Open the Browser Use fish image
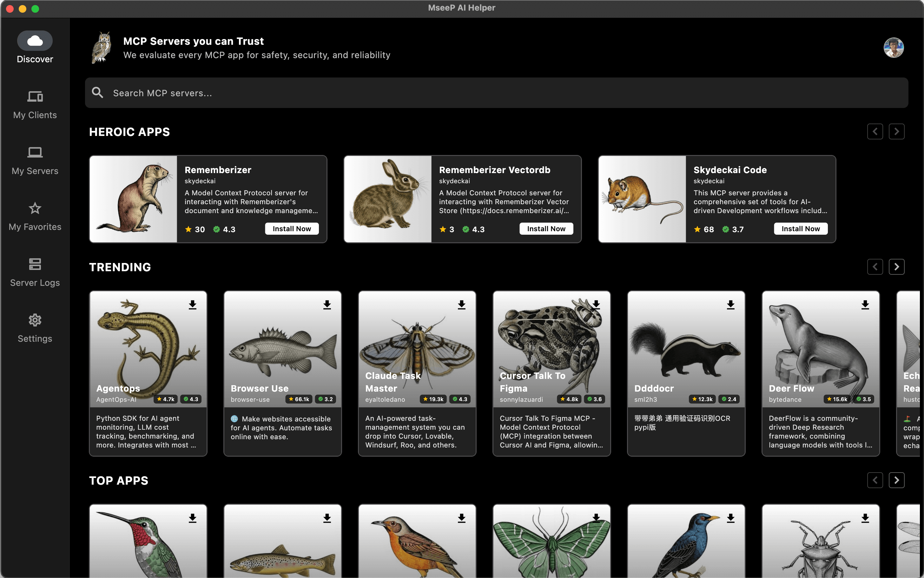This screenshot has width=924, height=578. [282, 350]
